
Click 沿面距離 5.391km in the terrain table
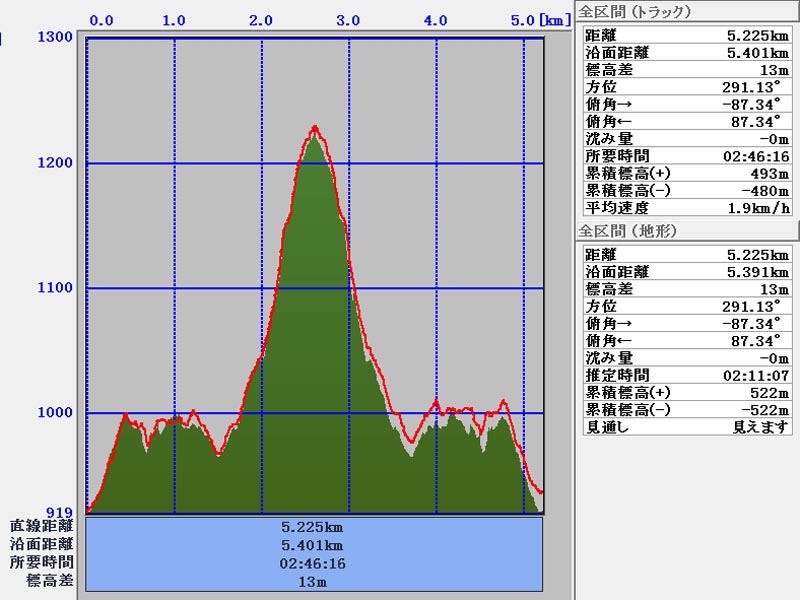click(687, 271)
